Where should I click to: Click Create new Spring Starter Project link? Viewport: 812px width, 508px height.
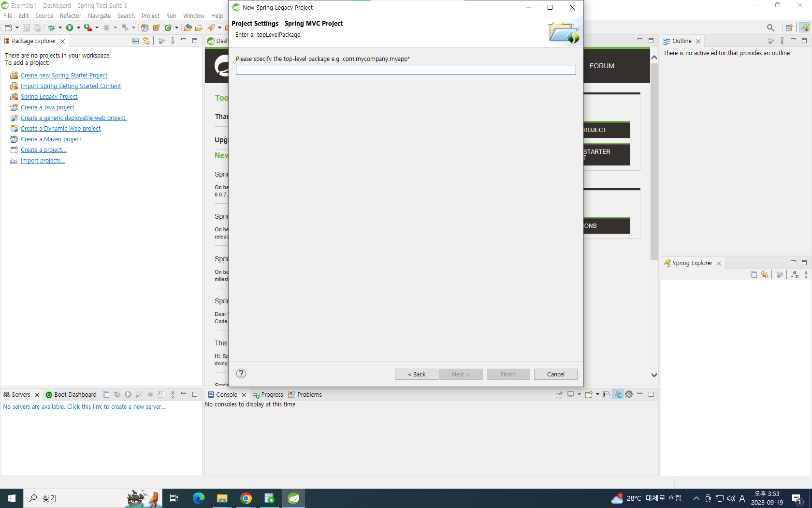click(x=64, y=75)
